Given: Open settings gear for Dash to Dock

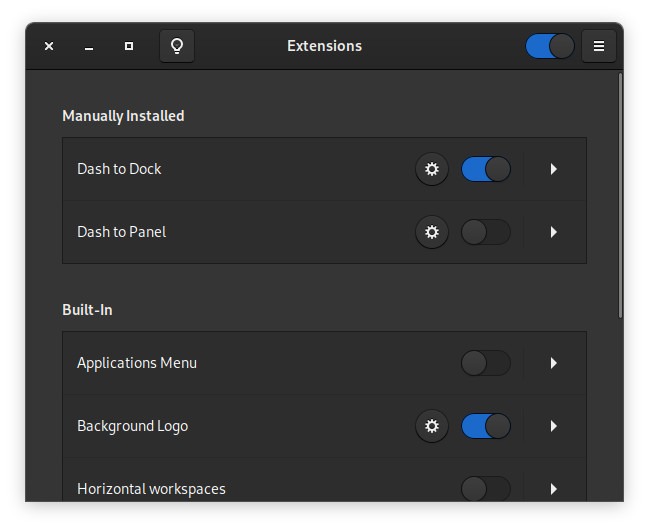Looking at the screenshot, I should click(x=432, y=169).
